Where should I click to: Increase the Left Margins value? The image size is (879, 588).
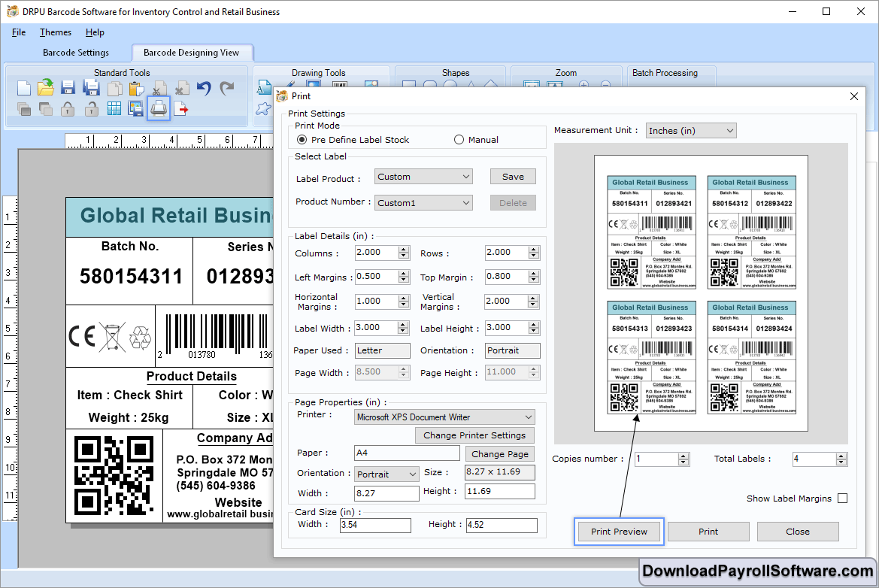404,274
